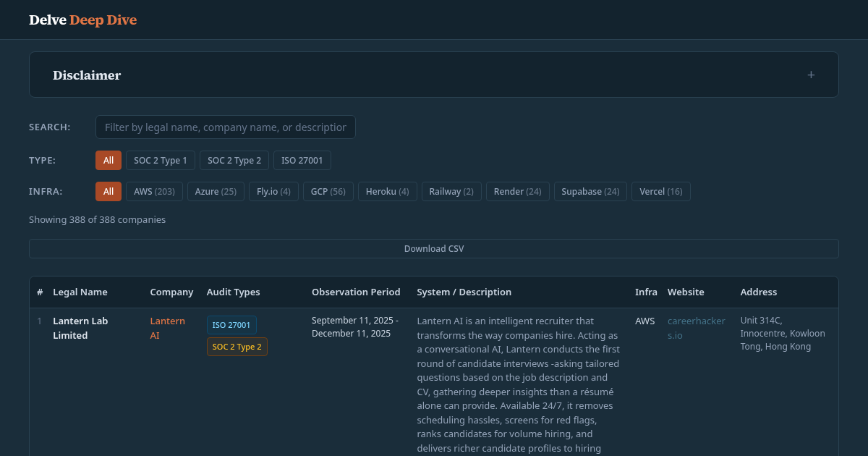Viewport: 868px width, 456px height.
Task: Filter companies hosted on Azure
Action: pyautogui.click(x=216, y=191)
